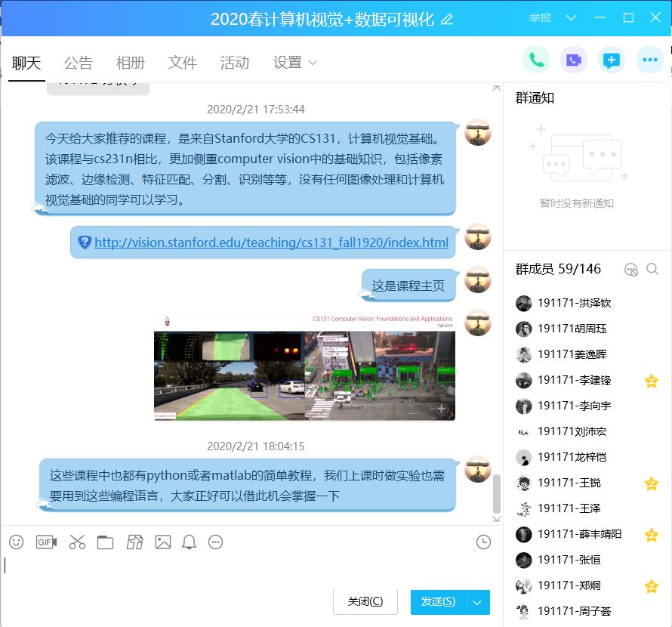The image size is (672, 627).
Task: Expand the 设置 tab dropdown arrow
Action: coord(313,63)
